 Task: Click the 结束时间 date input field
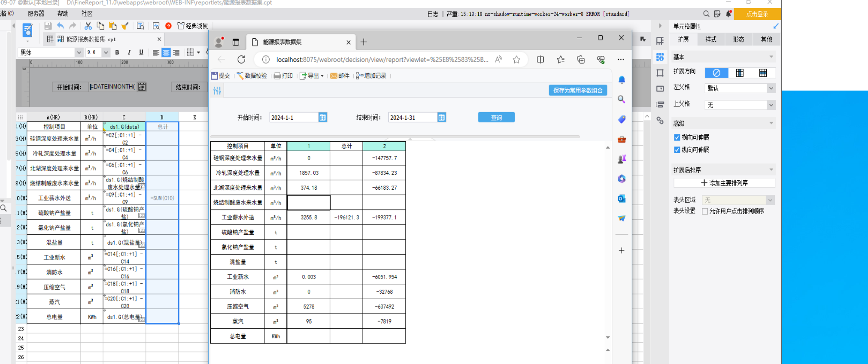pos(413,117)
